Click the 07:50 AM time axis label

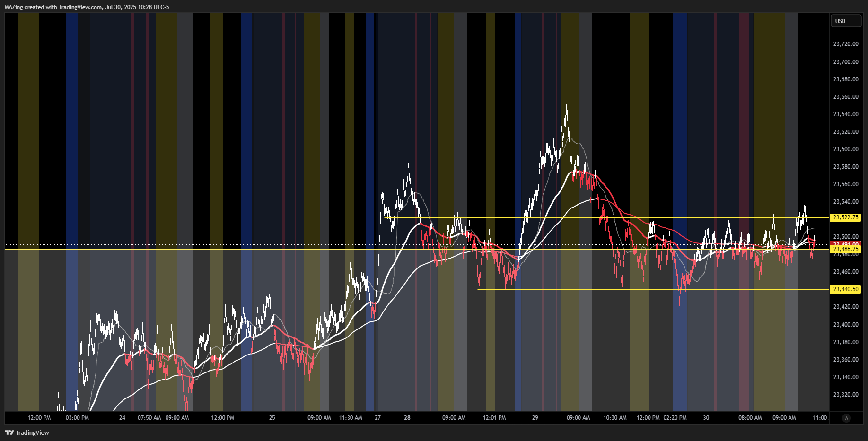coord(149,418)
